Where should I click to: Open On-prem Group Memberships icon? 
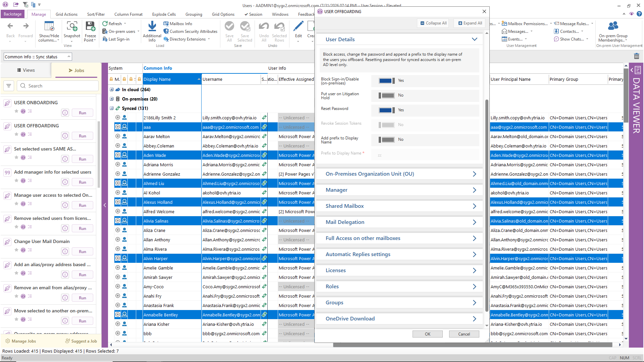tap(613, 26)
